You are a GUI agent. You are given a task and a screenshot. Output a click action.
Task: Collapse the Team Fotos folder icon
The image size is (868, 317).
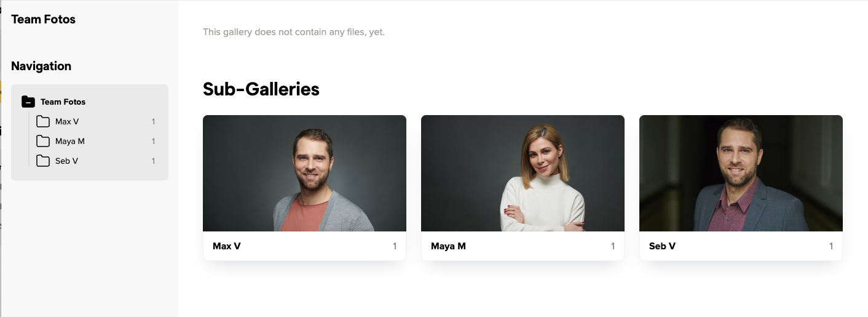tap(28, 102)
